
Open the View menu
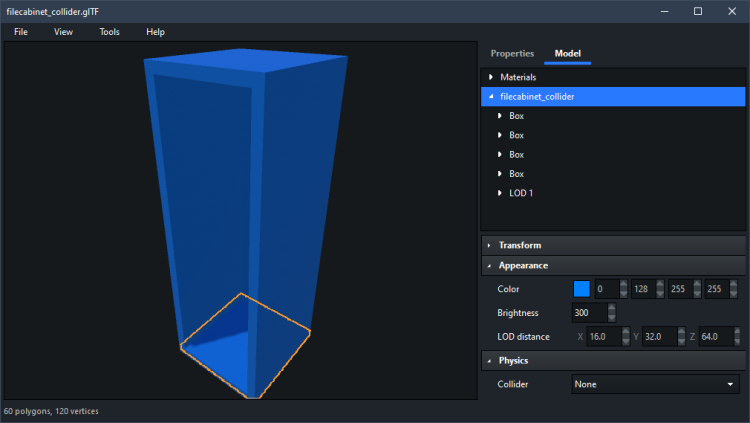(63, 32)
